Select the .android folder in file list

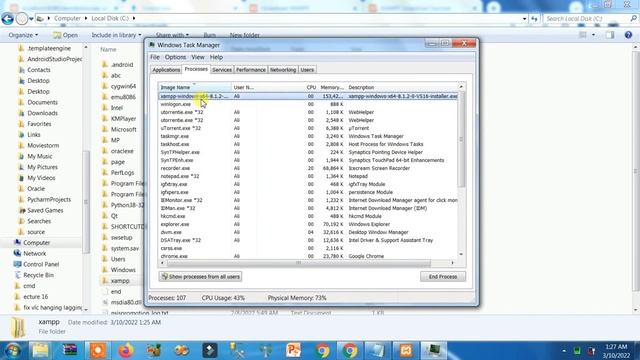pyautogui.click(x=122, y=64)
